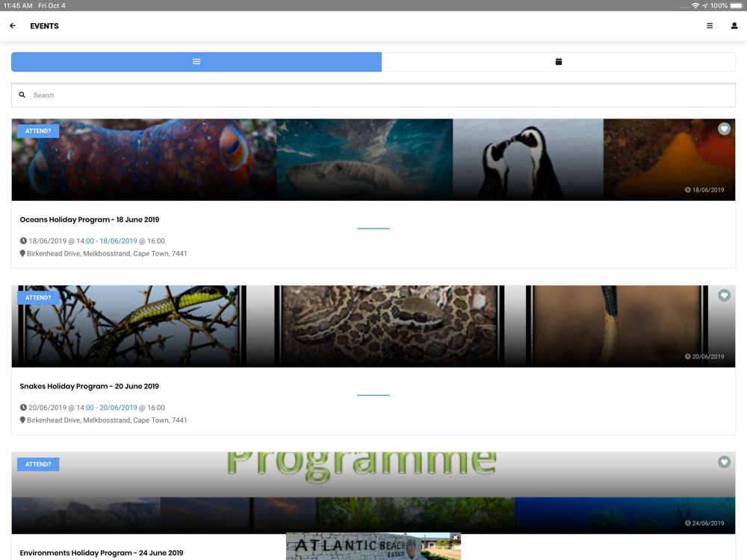Focus the events Search field
Image resolution: width=747 pixels, height=560 pixels.
pos(373,96)
